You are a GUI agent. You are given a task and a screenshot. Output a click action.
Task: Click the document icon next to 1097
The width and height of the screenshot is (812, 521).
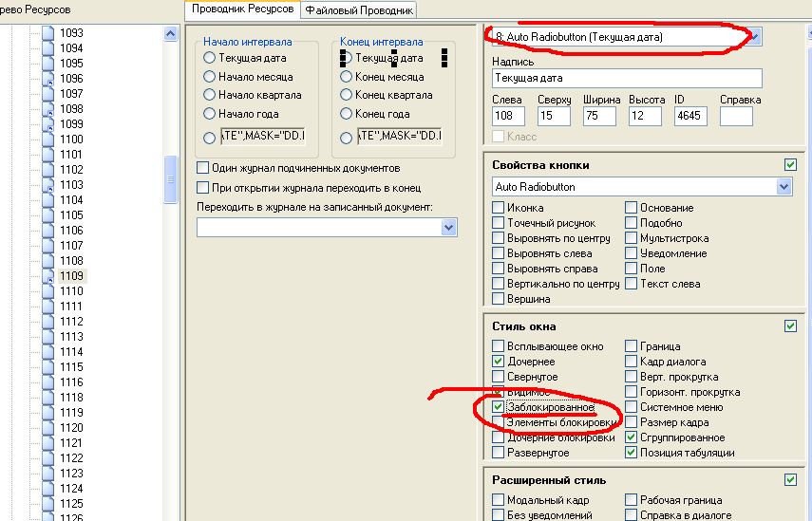point(48,94)
